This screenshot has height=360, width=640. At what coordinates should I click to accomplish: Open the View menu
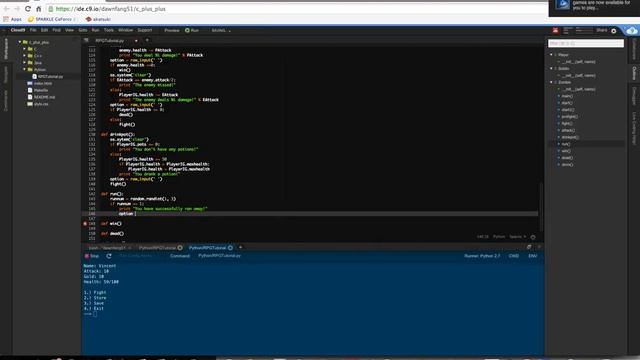69,30
